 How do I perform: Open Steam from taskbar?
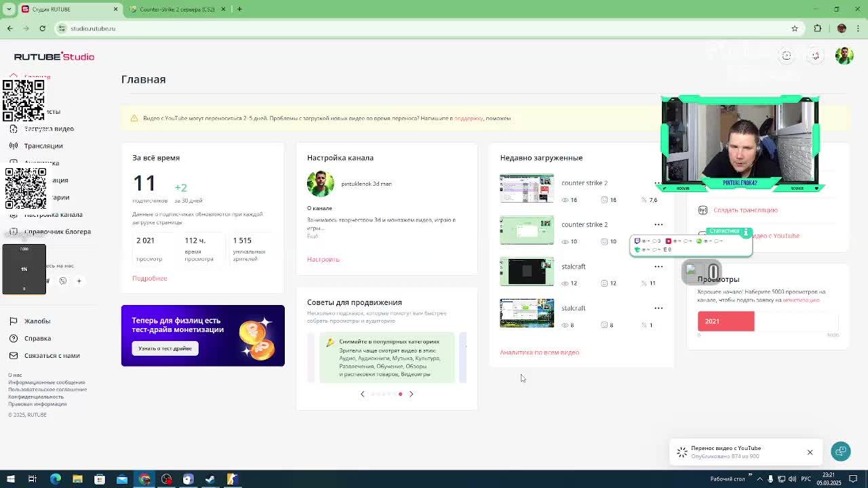click(210, 479)
